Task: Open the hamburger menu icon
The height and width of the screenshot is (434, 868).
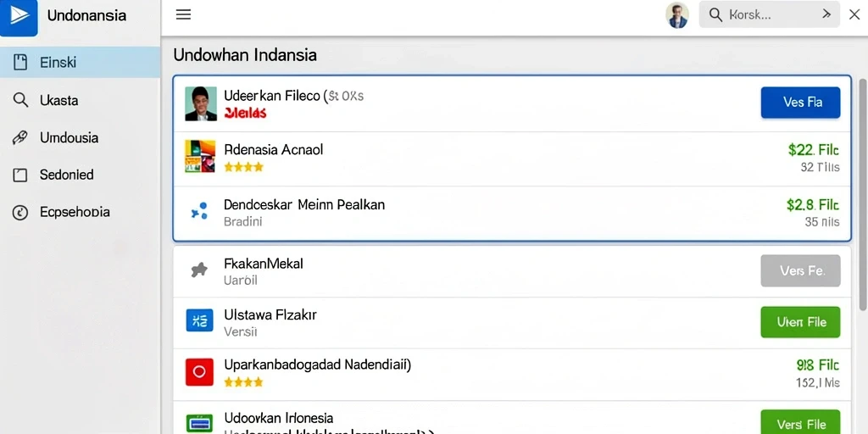Action: pos(183,15)
